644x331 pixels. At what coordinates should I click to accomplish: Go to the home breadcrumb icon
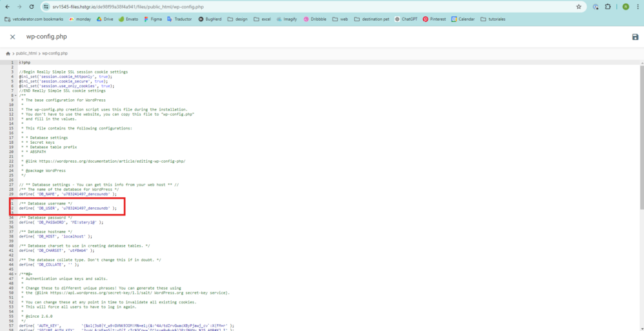coord(8,53)
